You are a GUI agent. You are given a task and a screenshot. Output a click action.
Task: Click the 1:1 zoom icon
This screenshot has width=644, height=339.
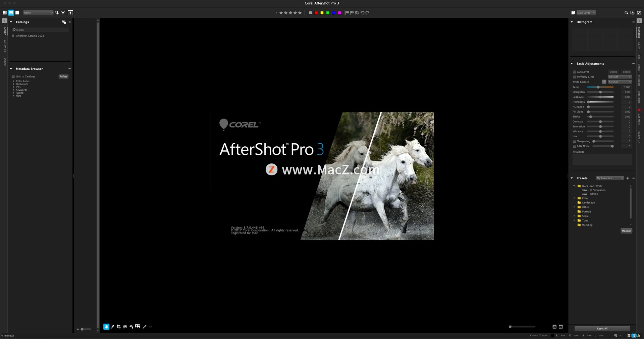coord(554,327)
